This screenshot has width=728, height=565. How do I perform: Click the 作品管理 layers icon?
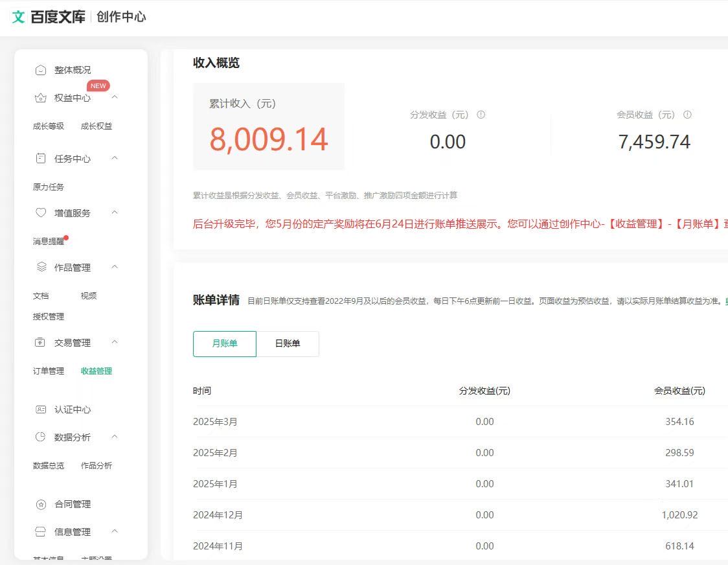[x=41, y=267]
